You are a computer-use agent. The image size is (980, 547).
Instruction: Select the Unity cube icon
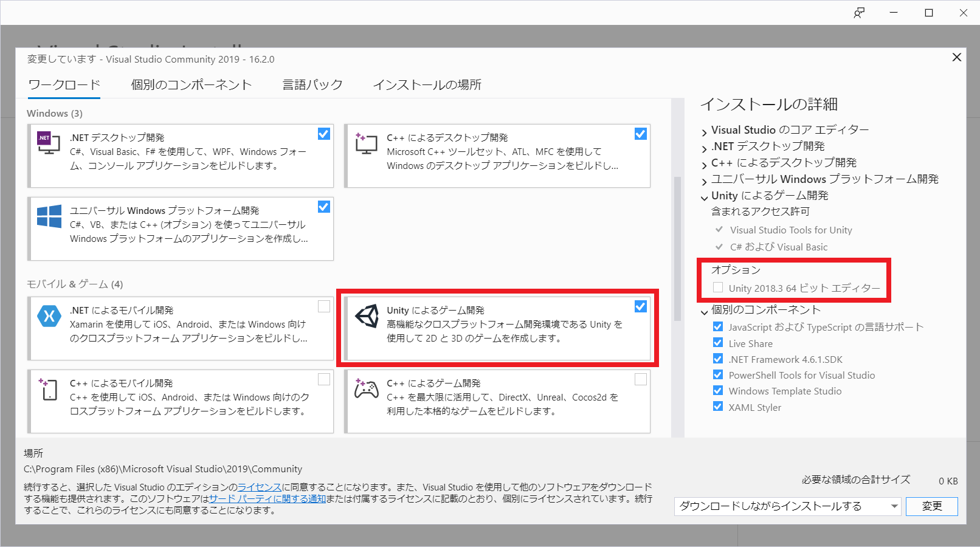pyautogui.click(x=365, y=316)
